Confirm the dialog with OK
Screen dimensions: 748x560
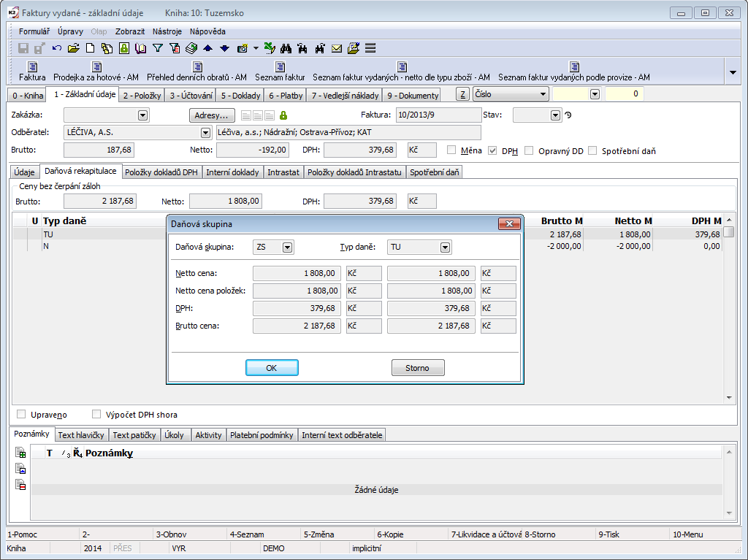pyautogui.click(x=272, y=368)
